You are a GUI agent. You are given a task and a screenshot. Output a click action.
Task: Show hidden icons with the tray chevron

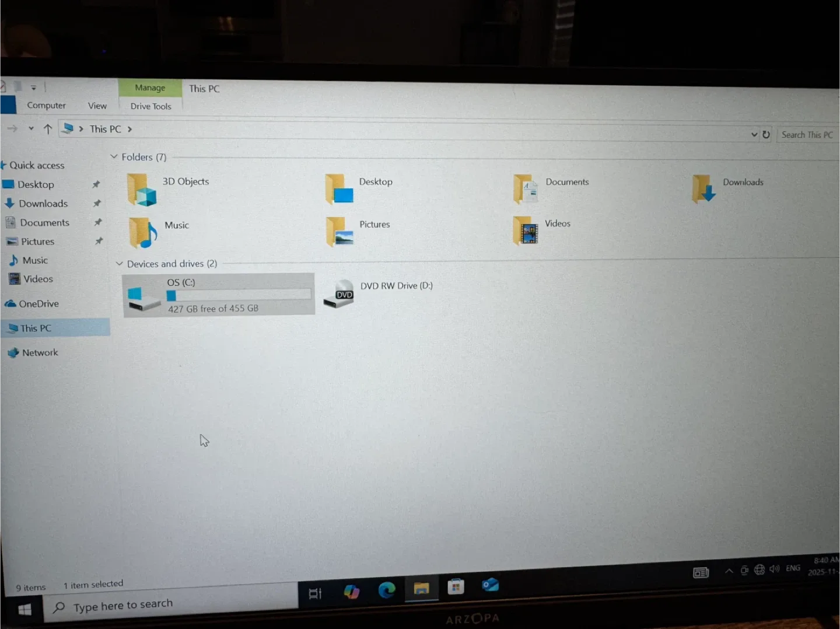729,571
